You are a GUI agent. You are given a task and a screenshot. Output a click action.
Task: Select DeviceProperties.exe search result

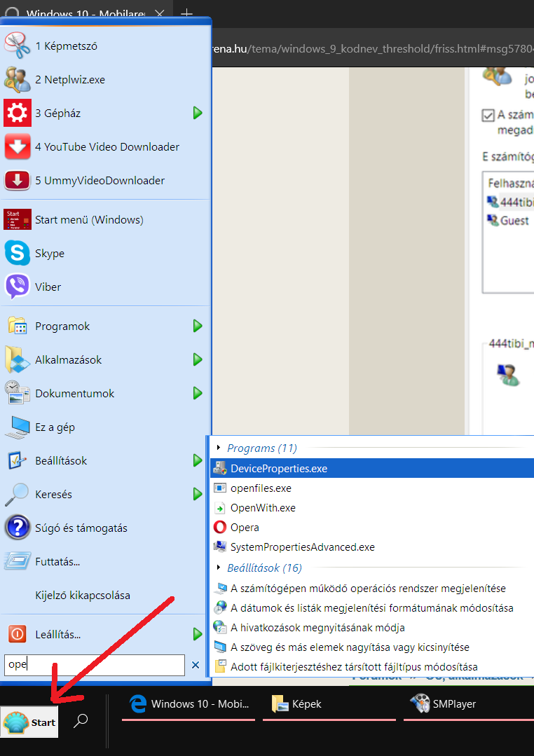pos(372,469)
